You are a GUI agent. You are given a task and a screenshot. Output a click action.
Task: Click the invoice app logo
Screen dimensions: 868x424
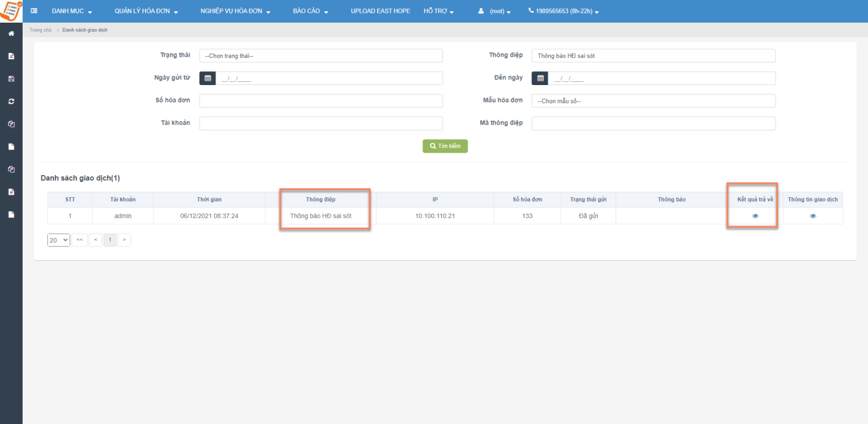coord(11,11)
